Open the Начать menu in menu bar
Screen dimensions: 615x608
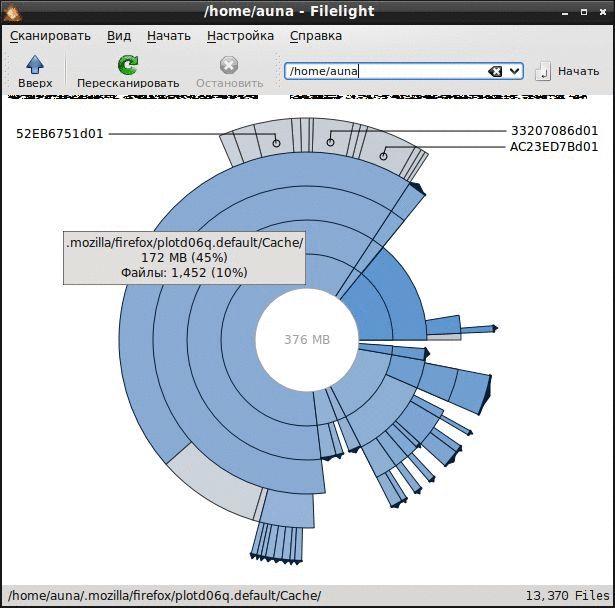tap(169, 36)
